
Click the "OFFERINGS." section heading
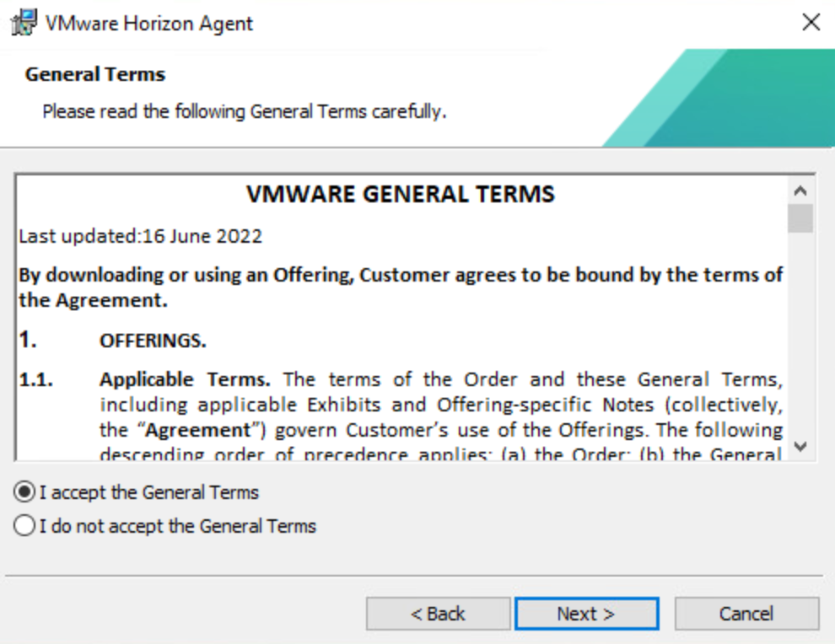pos(153,341)
